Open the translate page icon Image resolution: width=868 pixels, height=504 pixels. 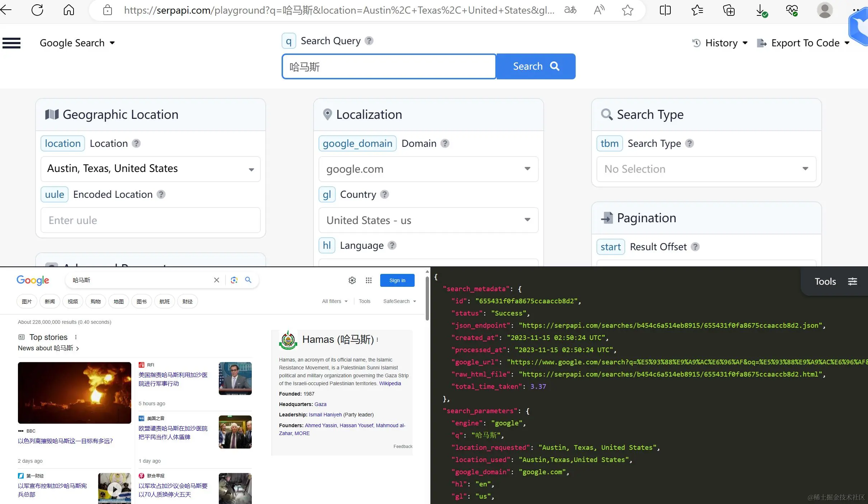click(570, 10)
